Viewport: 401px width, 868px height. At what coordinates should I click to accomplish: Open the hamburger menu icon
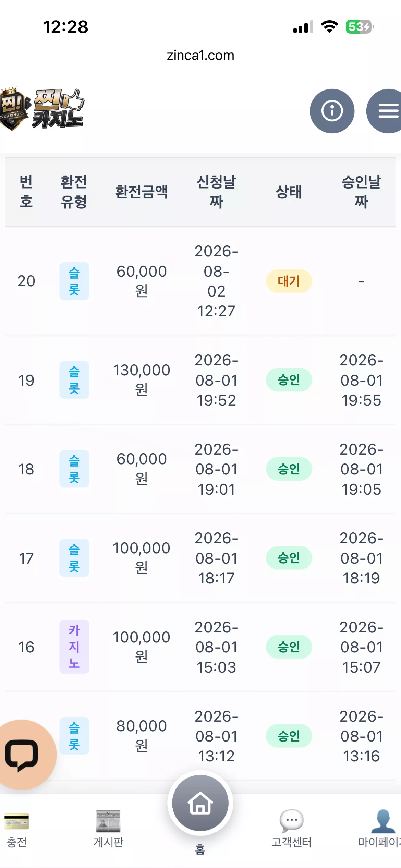385,111
